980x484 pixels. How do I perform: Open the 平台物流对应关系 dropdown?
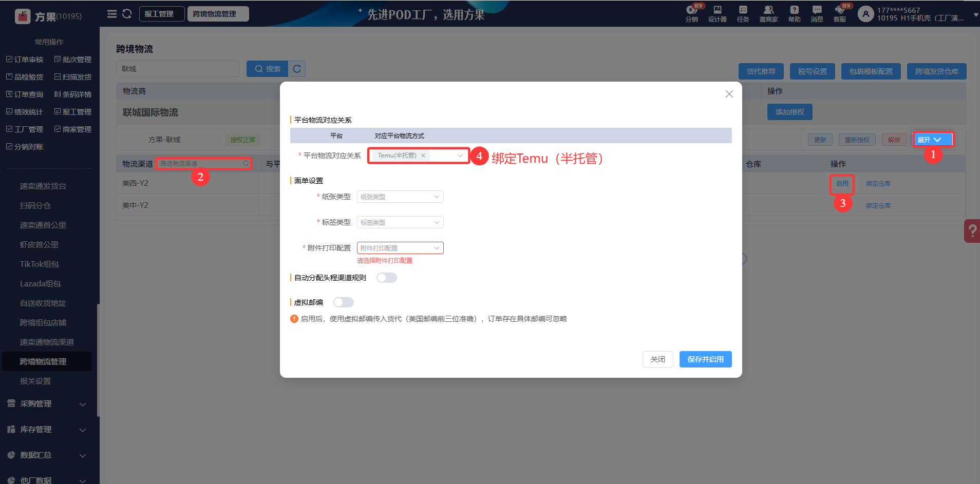coord(419,156)
